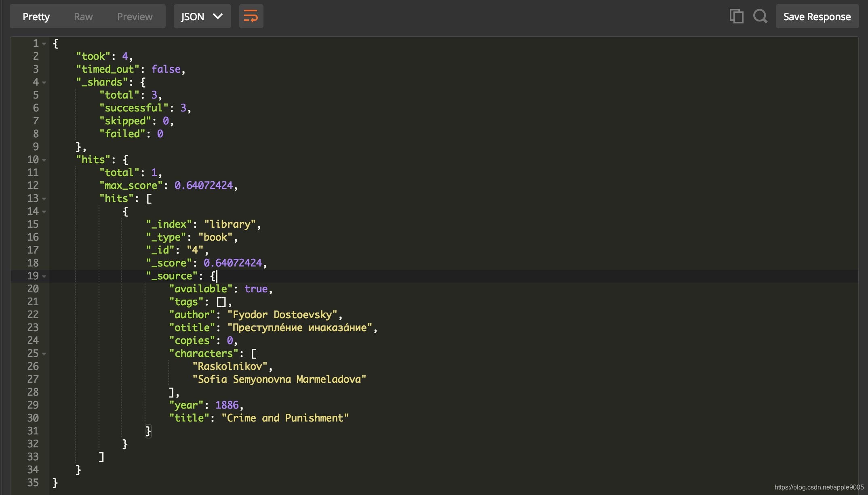The image size is (868, 495).
Task: Collapse the hit entry at line 14
Action: 44,212
